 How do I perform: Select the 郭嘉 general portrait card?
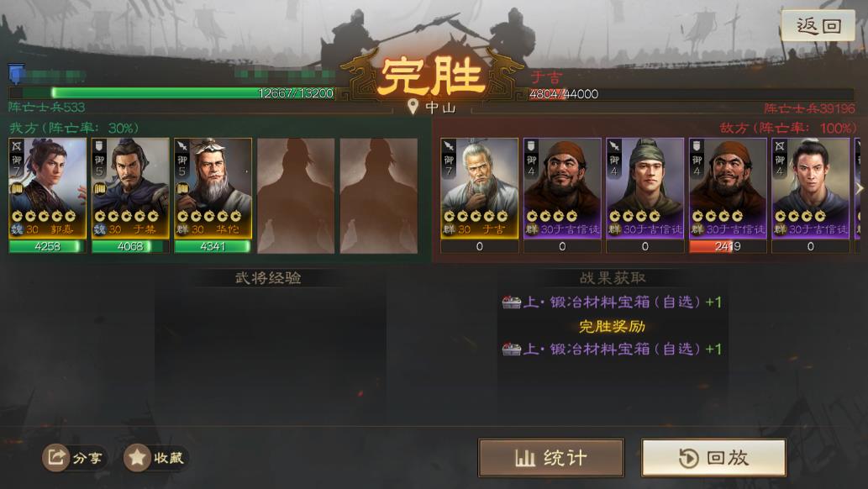[x=48, y=188]
